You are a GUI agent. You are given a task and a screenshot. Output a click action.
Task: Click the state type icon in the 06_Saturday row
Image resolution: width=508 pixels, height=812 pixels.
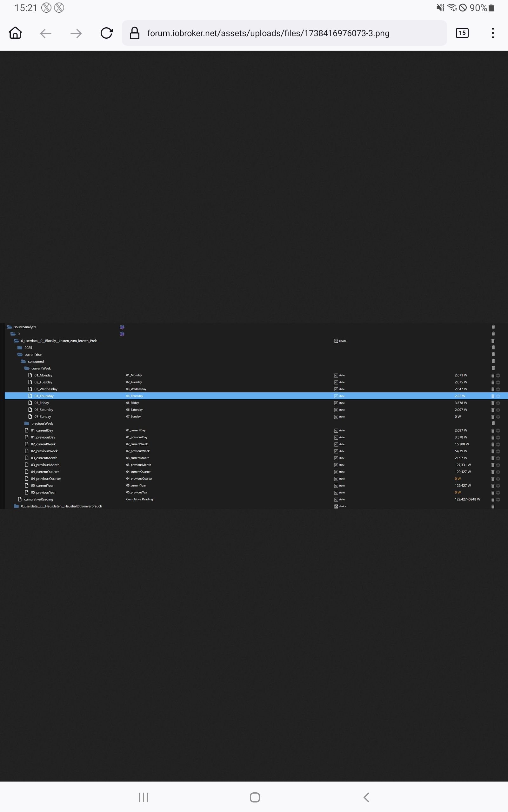pyautogui.click(x=336, y=410)
